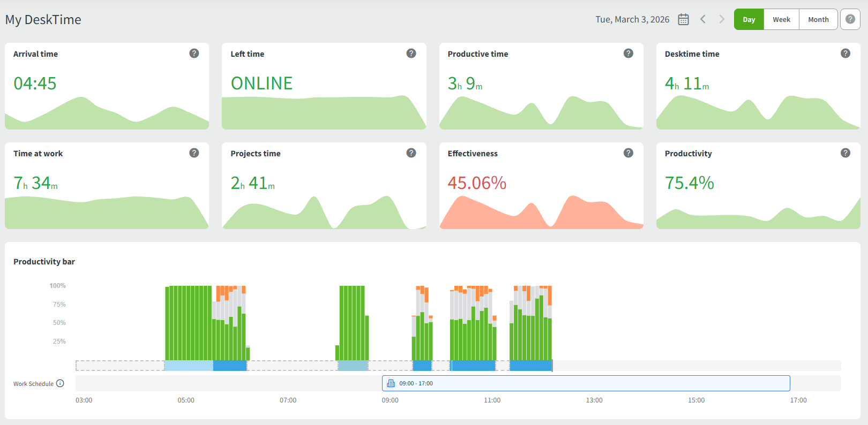Open the top-right page help button
This screenshot has width=868, height=425.
850,19
